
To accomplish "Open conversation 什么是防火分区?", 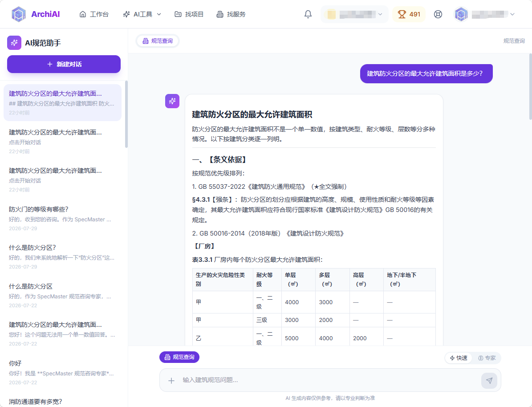I will click(62, 256).
